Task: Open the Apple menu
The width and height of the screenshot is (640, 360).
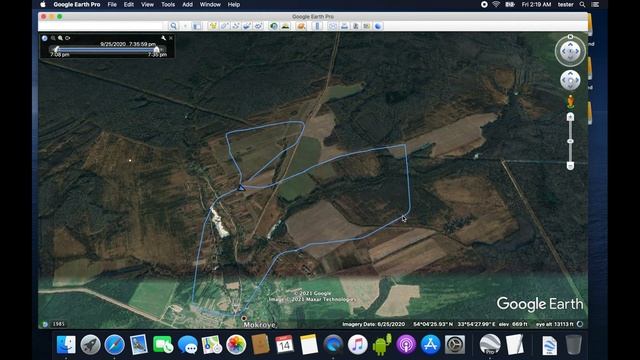Action: [43, 4]
